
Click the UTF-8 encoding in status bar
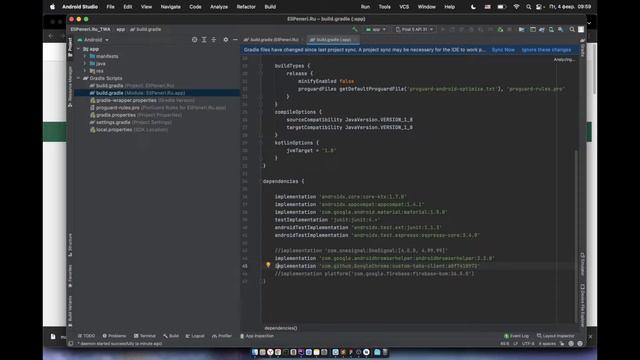528,344
